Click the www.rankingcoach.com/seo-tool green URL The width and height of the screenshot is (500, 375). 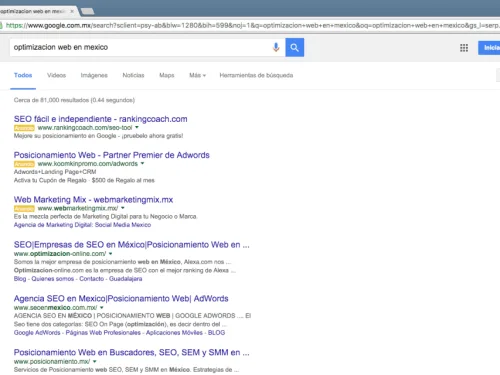(x=85, y=128)
